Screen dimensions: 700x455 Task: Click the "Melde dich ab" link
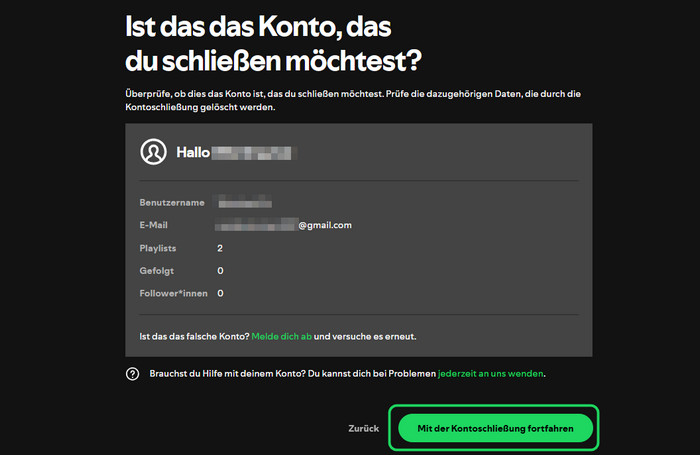281,336
